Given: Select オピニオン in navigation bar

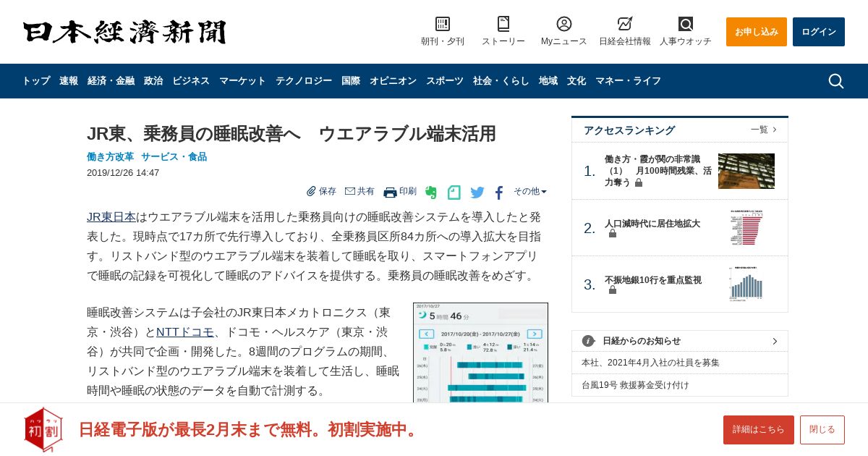Looking at the screenshot, I should coord(393,81).
